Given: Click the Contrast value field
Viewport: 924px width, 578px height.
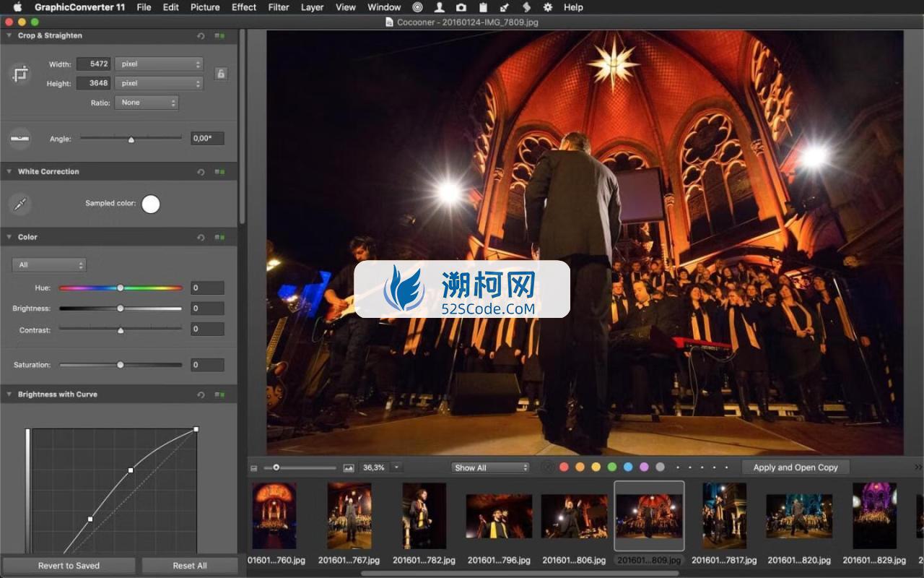Looking at the screenshot, I should pyautogui.click(x=208, y=329).
